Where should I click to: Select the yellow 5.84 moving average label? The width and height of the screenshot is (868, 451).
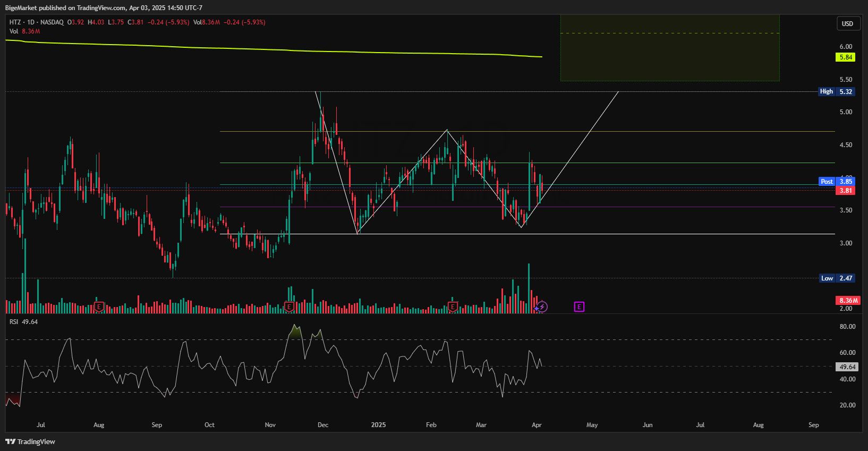tap(846, 57)
